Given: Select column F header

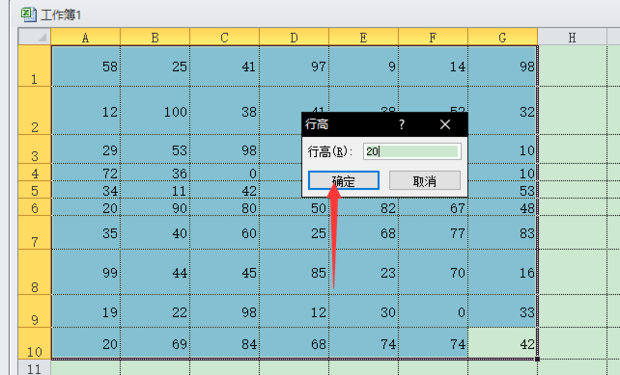Looking at the screenshot, I should click(x=433, y=37).
